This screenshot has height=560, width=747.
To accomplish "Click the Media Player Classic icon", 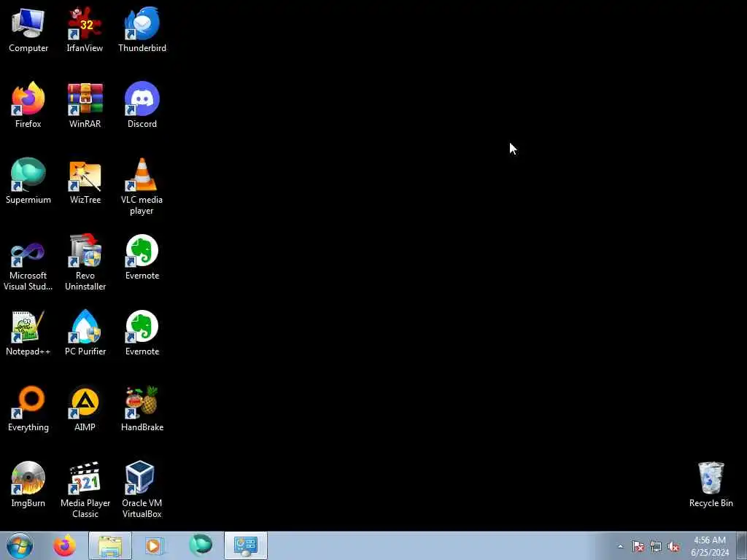I will point(85,489).
